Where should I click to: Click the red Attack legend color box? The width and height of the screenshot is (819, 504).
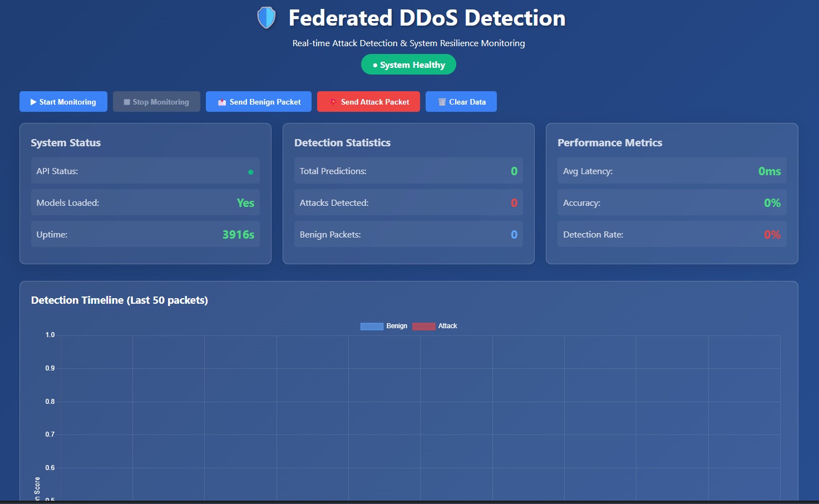coord(423,327)
